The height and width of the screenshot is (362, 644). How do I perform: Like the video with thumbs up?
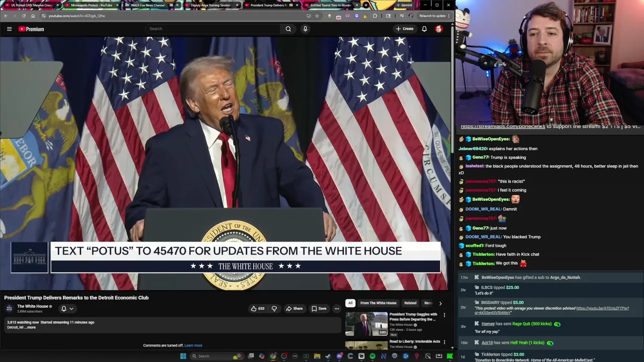point(257,309)
